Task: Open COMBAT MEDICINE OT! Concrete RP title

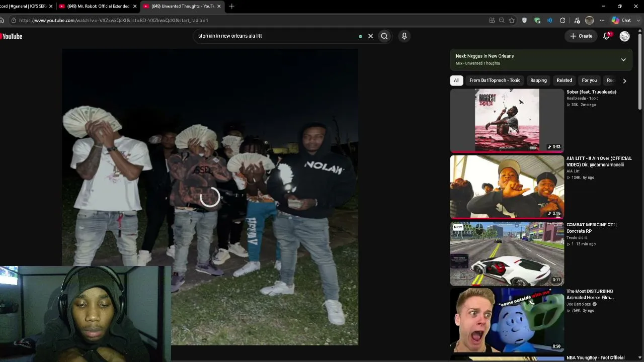Action: coord(592,228)
